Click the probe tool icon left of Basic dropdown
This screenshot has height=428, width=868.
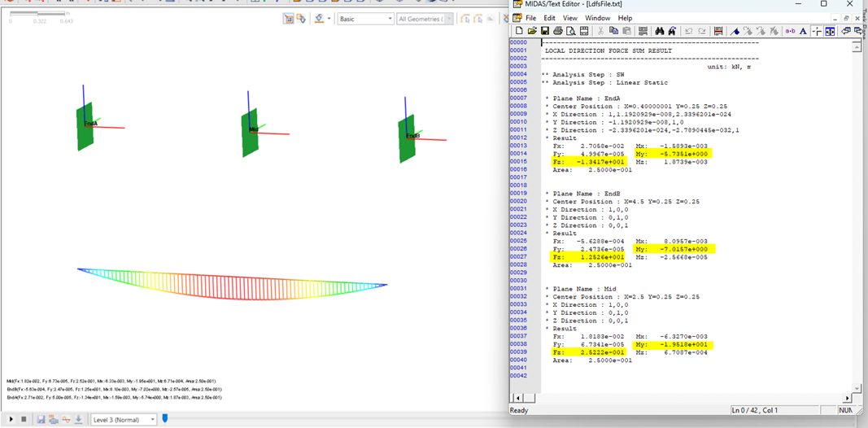[320, 19]
